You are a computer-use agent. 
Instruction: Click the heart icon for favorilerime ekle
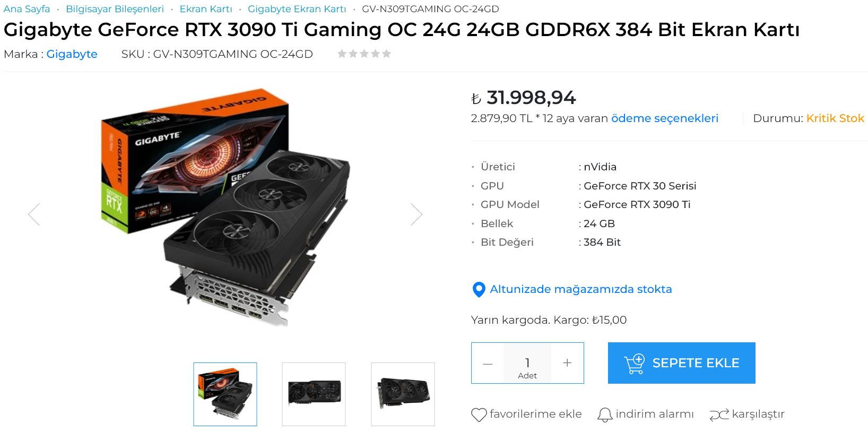tap(479, 414)
